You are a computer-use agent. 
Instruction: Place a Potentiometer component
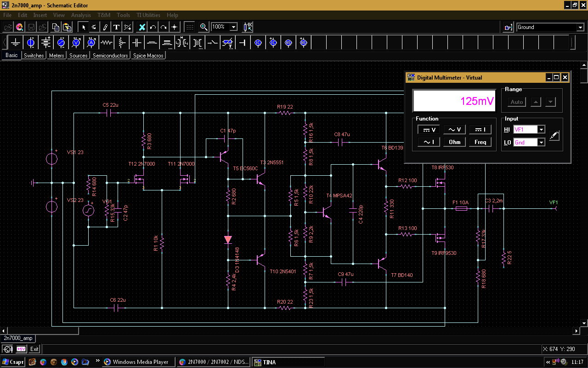pos(122,43)
